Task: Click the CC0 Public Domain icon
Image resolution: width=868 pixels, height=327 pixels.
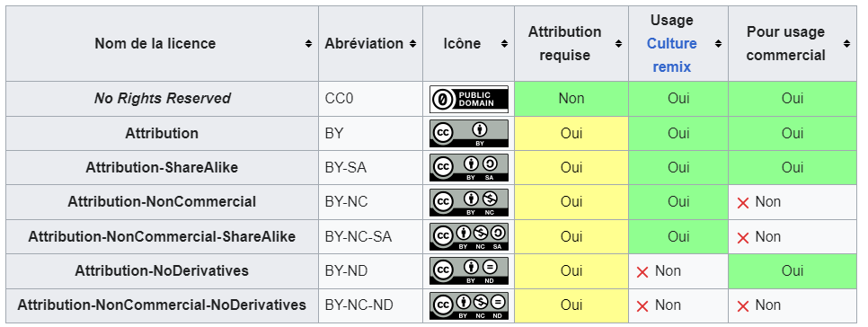Action: pyautogui.click(x=468, y=99)
